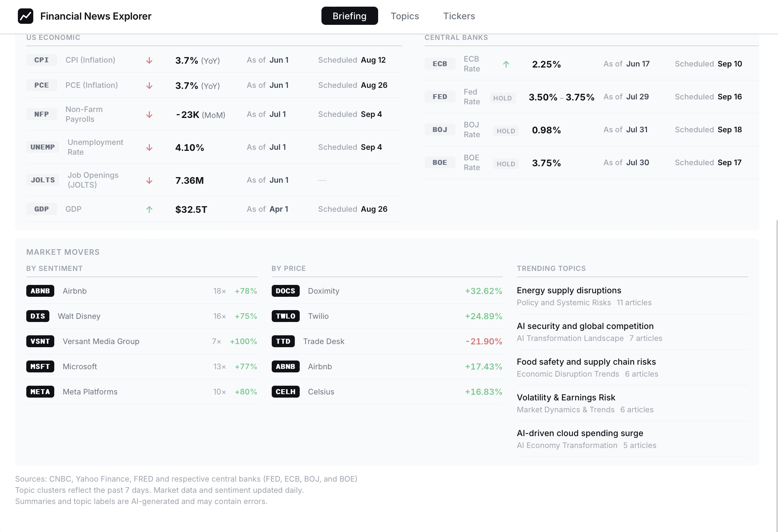Switch to the Topics tab
This screenshot has width=778, height=532.
tap(405, 16)
